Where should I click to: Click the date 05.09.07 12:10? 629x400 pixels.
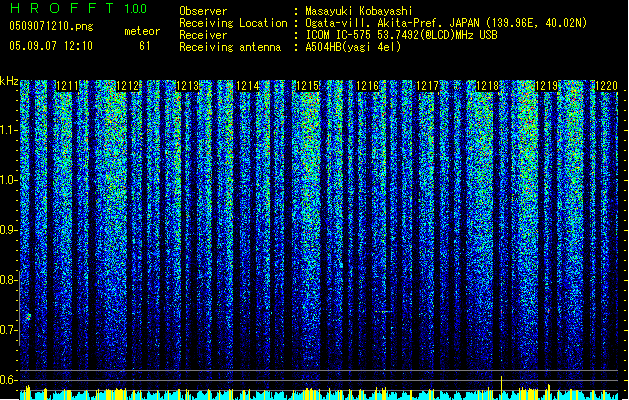coord(51,45)
